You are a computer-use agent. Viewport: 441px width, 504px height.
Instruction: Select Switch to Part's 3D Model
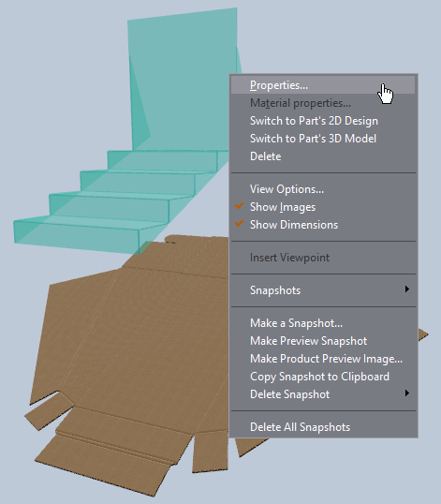pyautogui.click(x=323, y=139)
